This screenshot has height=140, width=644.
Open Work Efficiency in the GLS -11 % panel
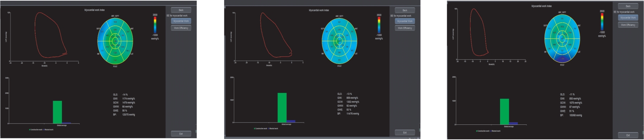(628, 25)
